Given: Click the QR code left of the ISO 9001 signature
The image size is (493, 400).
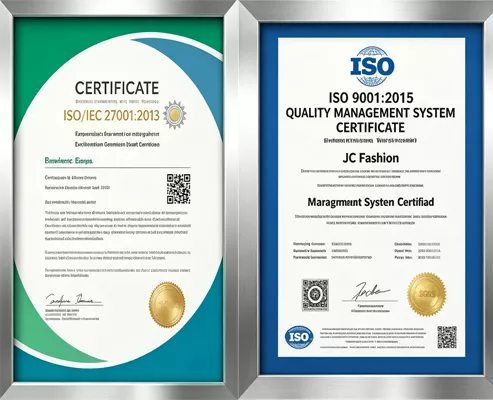Looking at the screenshot, I should (315, 295).
